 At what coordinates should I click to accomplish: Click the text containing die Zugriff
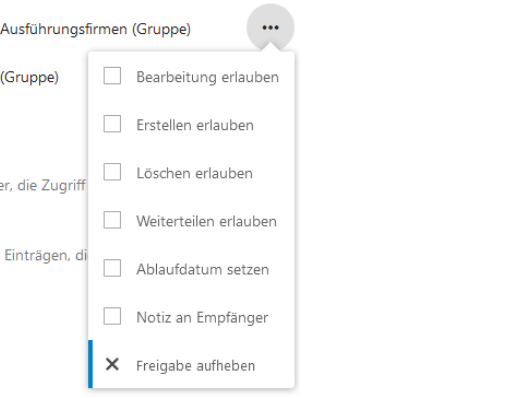coord(43,186)
